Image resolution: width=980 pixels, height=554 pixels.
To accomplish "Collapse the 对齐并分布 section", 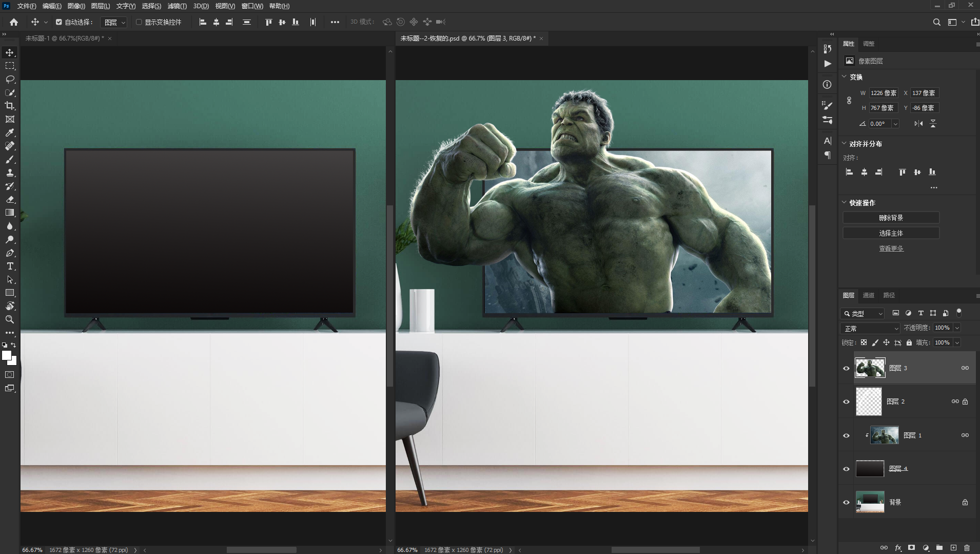I will click(x=844, y=143).
